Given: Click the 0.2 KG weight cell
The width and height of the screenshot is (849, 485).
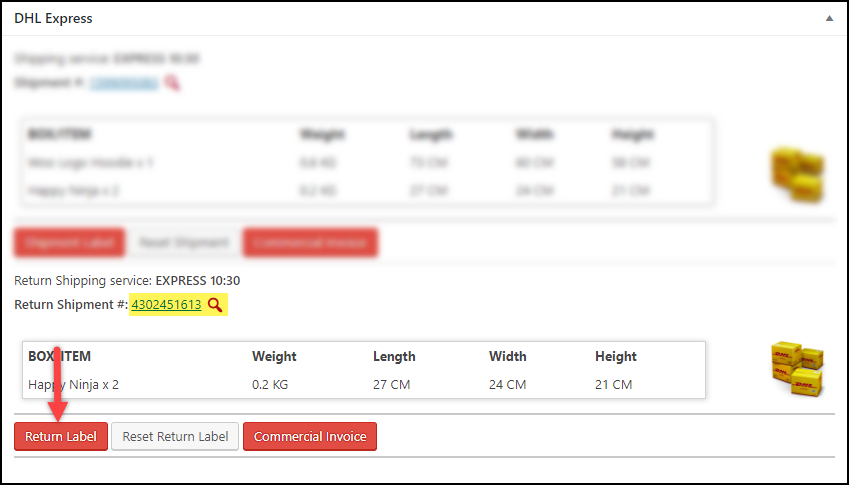Looking at the screenshot, I should 270,385.
